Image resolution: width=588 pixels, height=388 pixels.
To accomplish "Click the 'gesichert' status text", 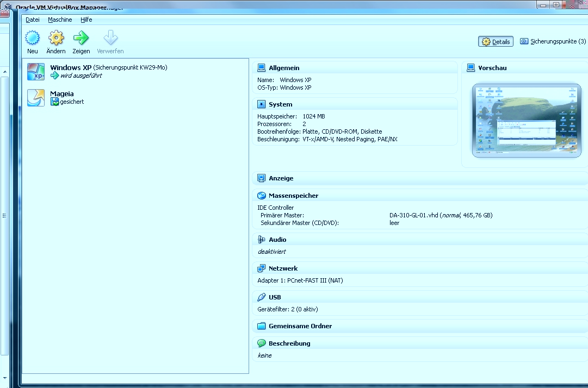I will click(x=72, y=102).
